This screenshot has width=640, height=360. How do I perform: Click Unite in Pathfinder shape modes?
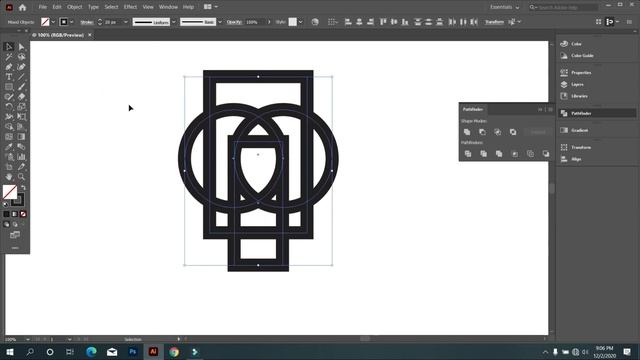coord(467,132)
